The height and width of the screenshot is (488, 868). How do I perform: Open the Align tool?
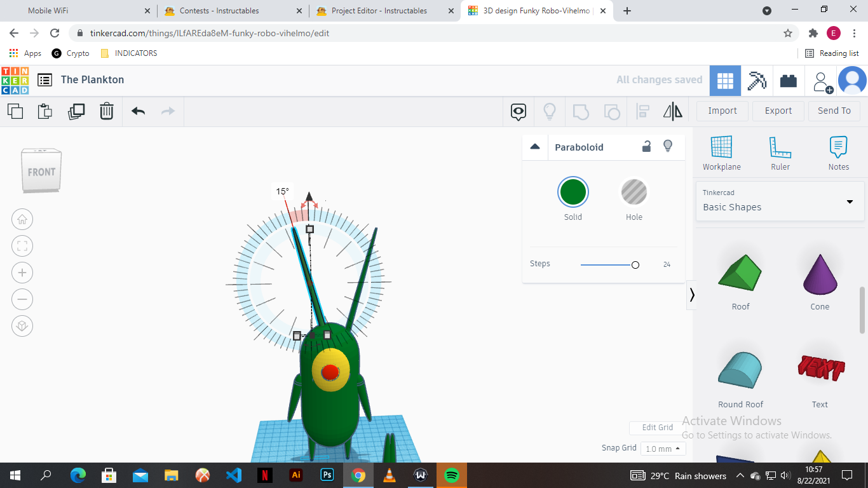[642, 111]
